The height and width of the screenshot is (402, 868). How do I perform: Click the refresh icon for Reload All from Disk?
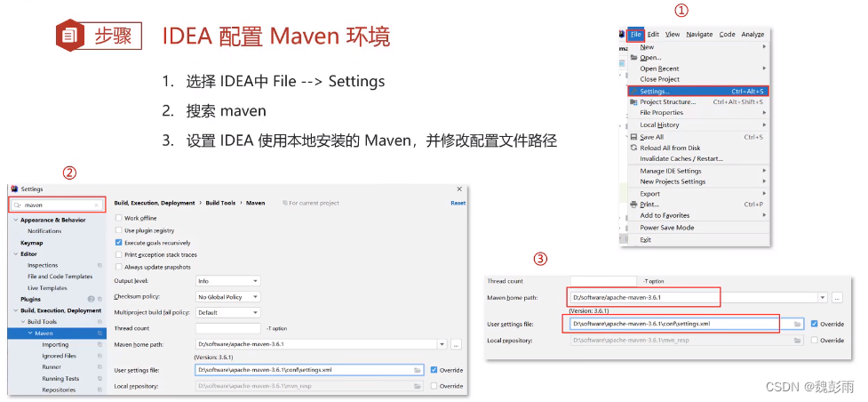click(x=633, y=148)
